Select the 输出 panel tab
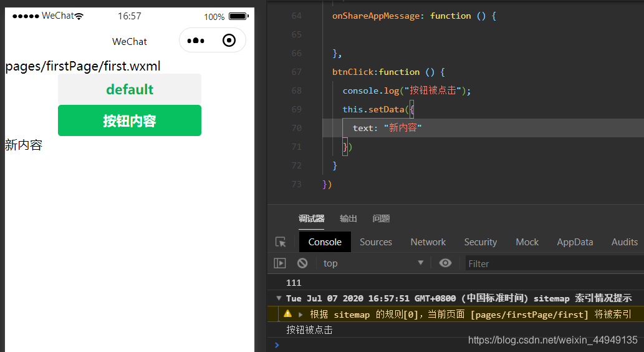644x352 pixels. tap(348, 218)
